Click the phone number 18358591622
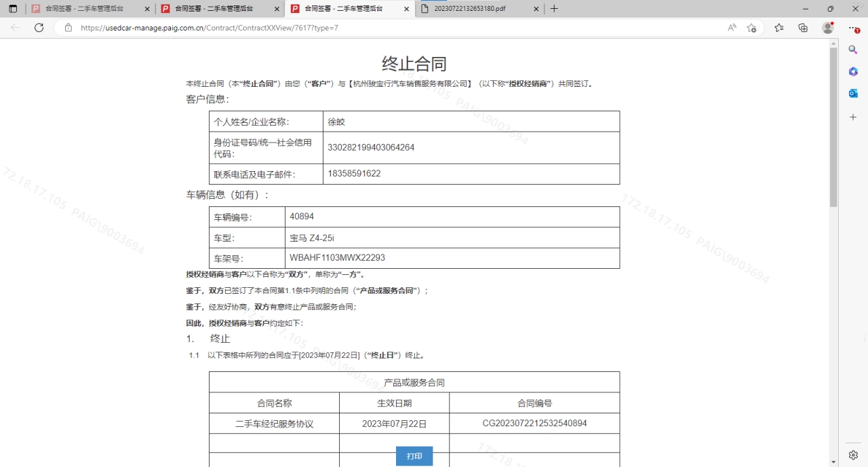The height and width of the screenshot is (467, 868). pyautogui.click(x=354, y=173)
